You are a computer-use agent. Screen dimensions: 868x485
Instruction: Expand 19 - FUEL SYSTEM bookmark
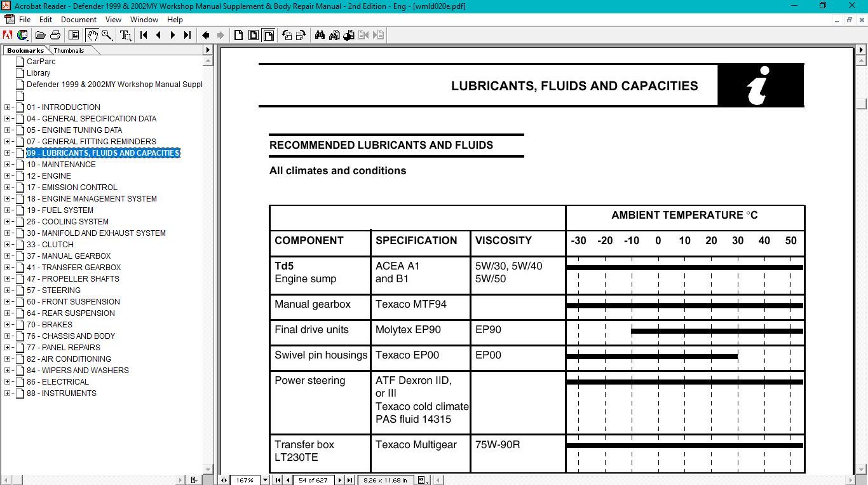[x=8, y=210]
